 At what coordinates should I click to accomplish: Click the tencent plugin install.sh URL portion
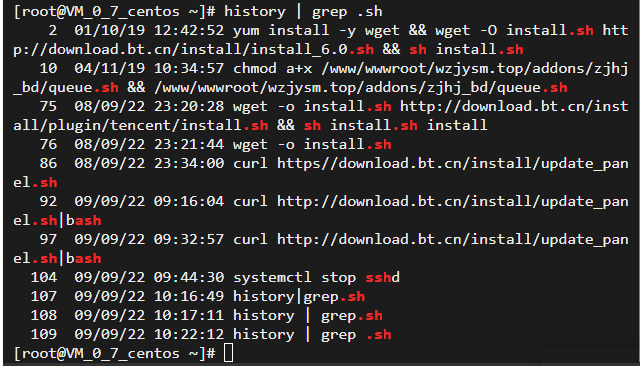pos(141,125)
